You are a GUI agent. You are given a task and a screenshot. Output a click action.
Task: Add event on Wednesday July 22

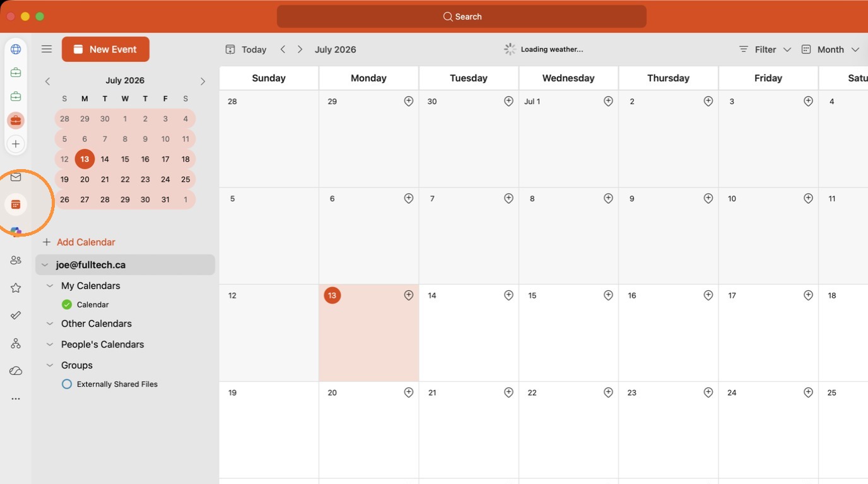608,392
